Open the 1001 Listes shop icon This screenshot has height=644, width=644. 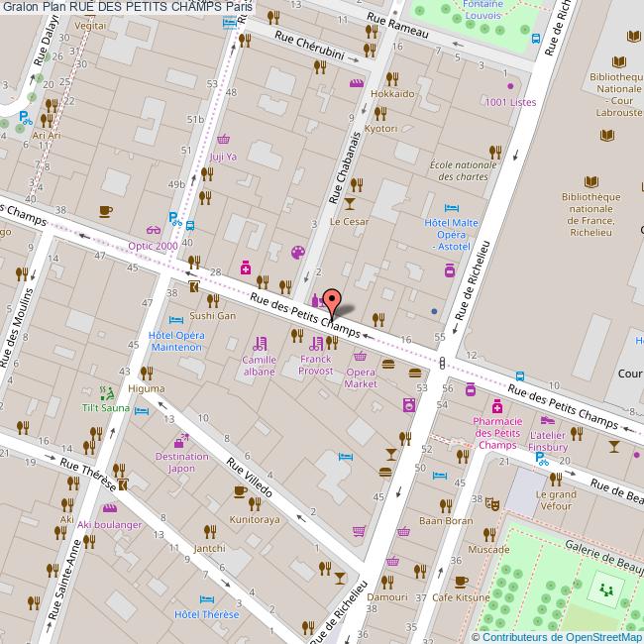pyautogui.click(x=510, y=86)
